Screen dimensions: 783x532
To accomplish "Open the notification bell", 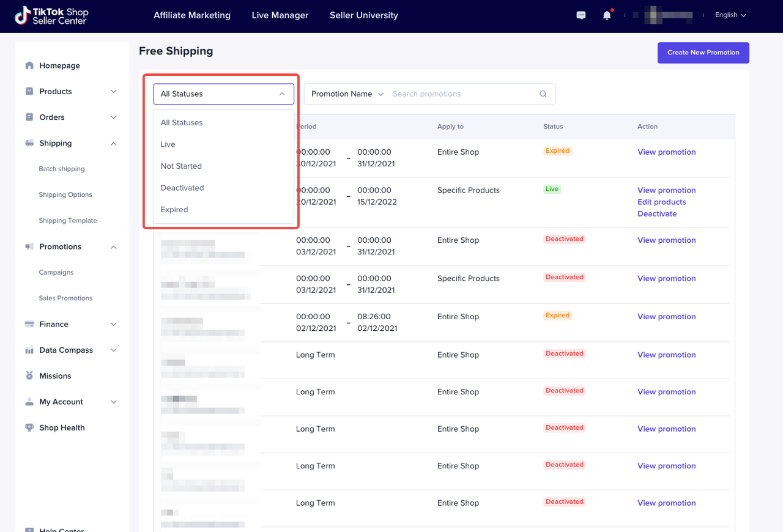I will (607, 15).
